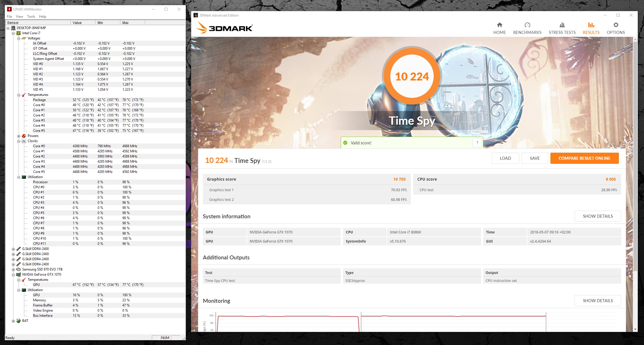Click the 3DMark scrollbar down arrow
The width and height of the screenshot is (644, 345).
635,329
